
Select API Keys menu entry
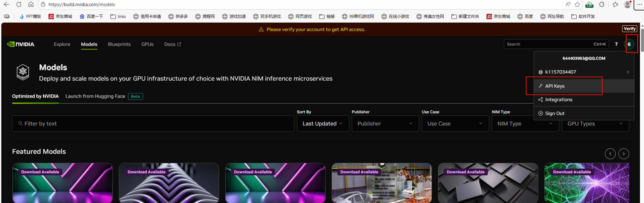point(584,86)
